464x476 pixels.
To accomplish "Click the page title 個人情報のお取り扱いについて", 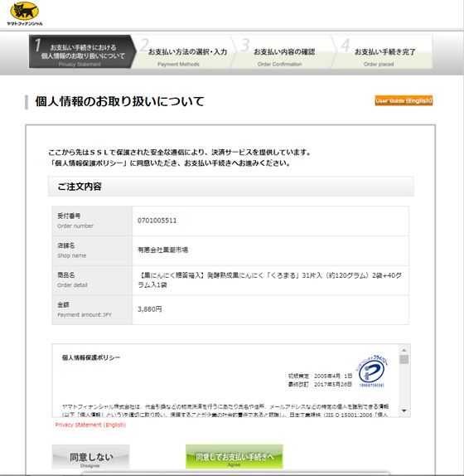I will point(119,101).
